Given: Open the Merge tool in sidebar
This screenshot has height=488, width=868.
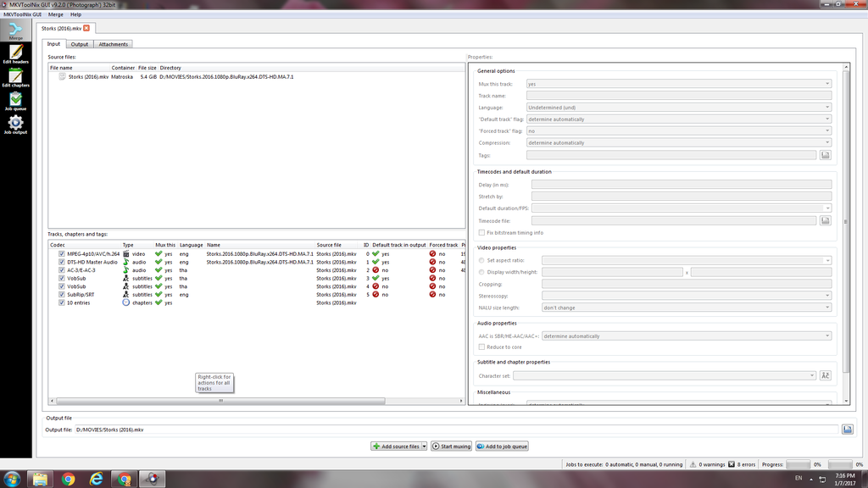Looking at the screenshot, I should [15, 30].
